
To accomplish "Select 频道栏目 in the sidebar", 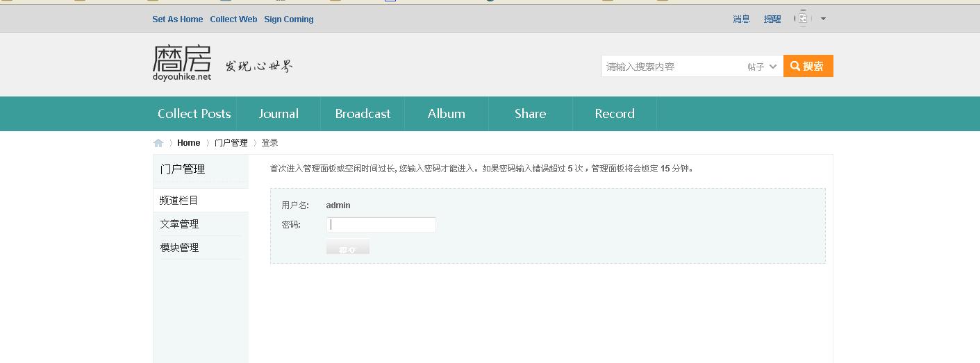I will tap(201, 200).
